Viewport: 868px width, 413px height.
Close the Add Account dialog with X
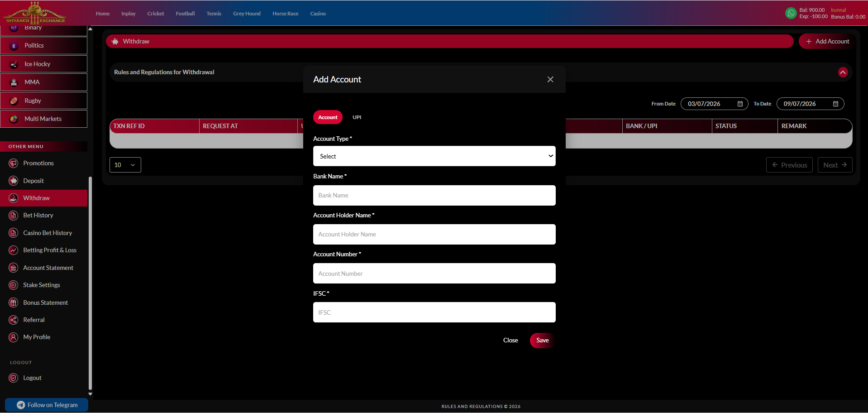(550, 80)
